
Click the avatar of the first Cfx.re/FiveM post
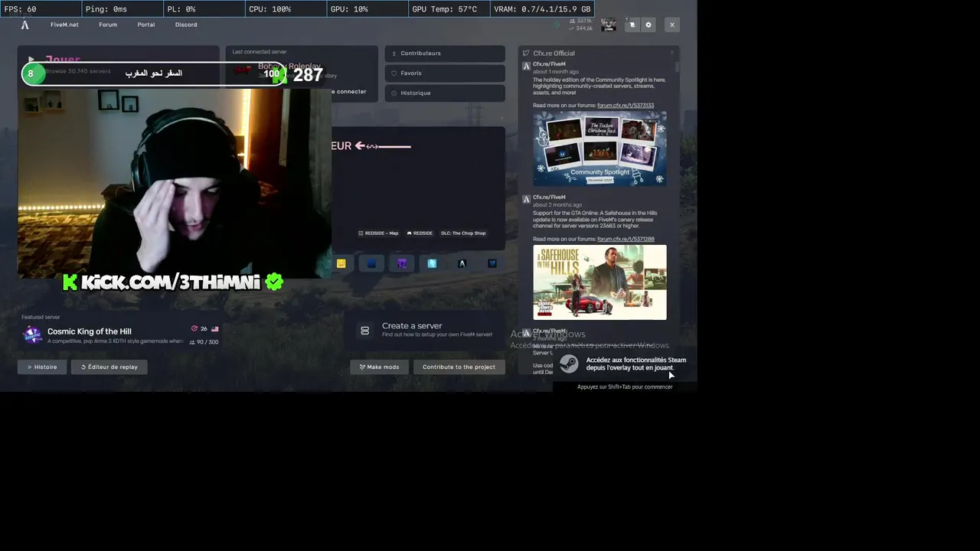[x=526, y=66]
